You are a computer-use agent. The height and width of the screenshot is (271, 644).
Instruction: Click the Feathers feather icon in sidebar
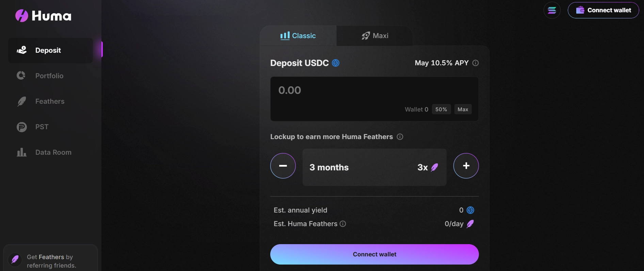pyautogui.click(x=21, y=101)
